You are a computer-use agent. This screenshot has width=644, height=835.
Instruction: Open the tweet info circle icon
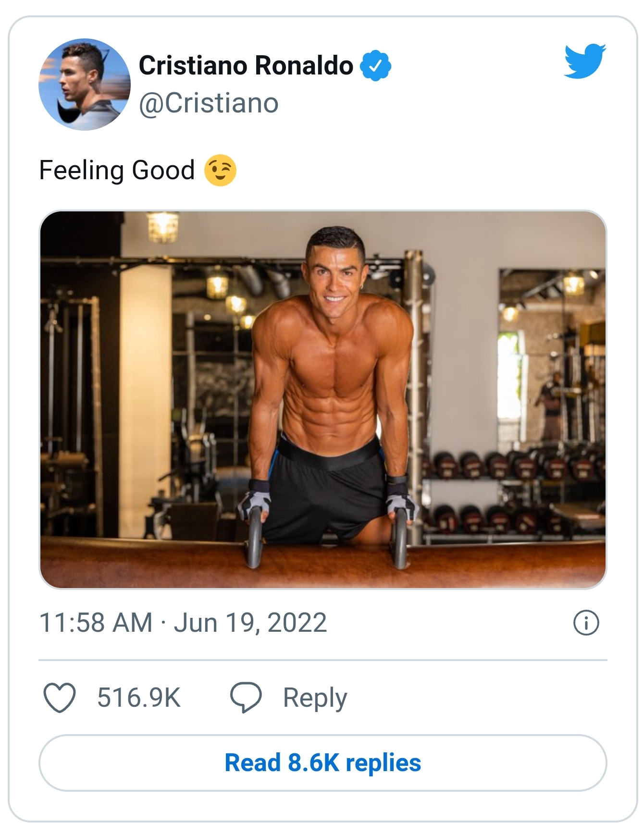pyautogui.click(x=586, y=623)
